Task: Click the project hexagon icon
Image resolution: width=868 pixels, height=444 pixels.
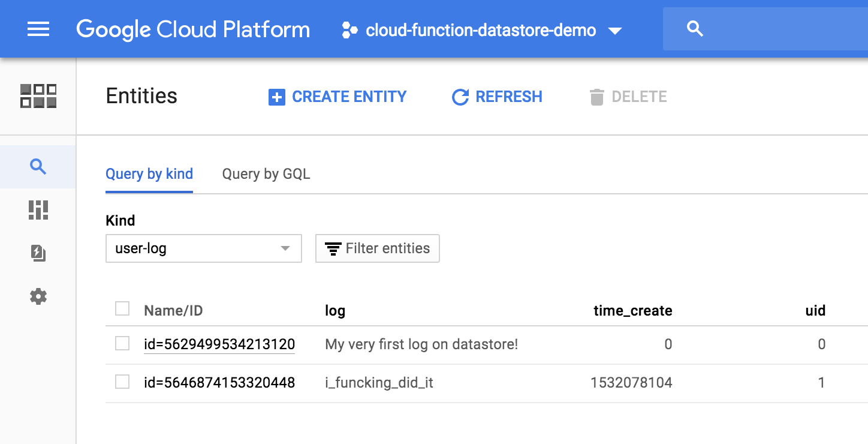Action: click(x=349, y=30)
